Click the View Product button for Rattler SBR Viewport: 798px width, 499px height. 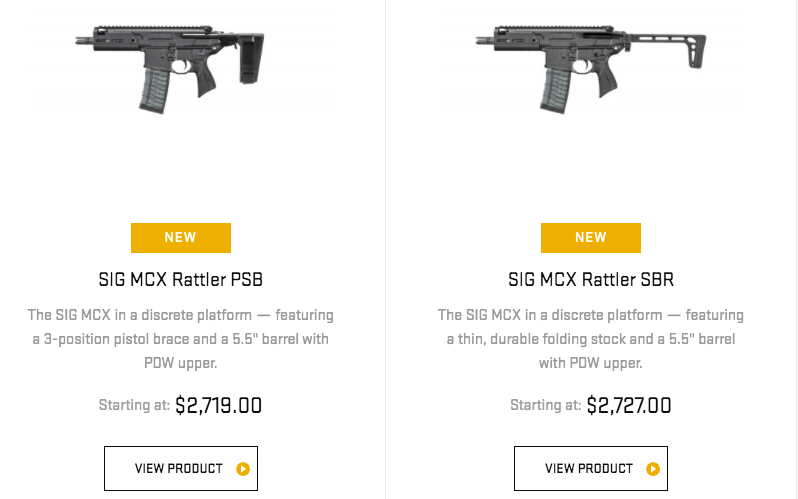591,468
